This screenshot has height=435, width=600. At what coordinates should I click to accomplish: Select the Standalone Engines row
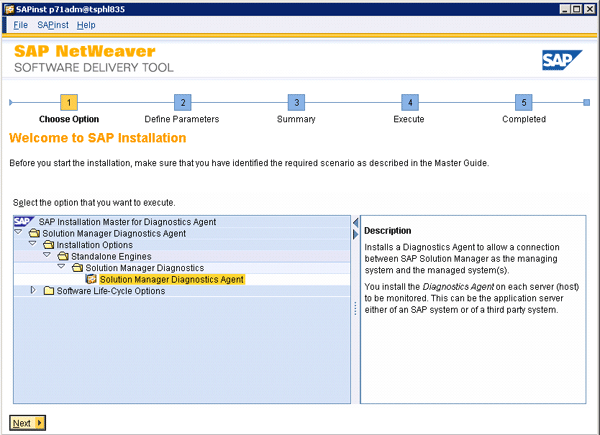coord(182,256)
